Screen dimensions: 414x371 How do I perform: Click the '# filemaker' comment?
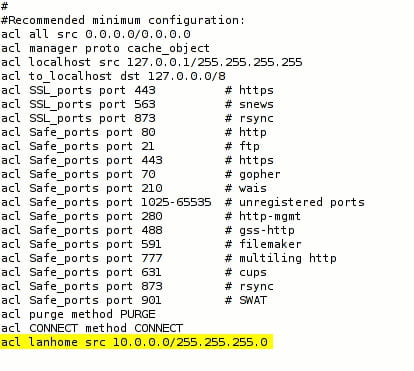(263, 244)
